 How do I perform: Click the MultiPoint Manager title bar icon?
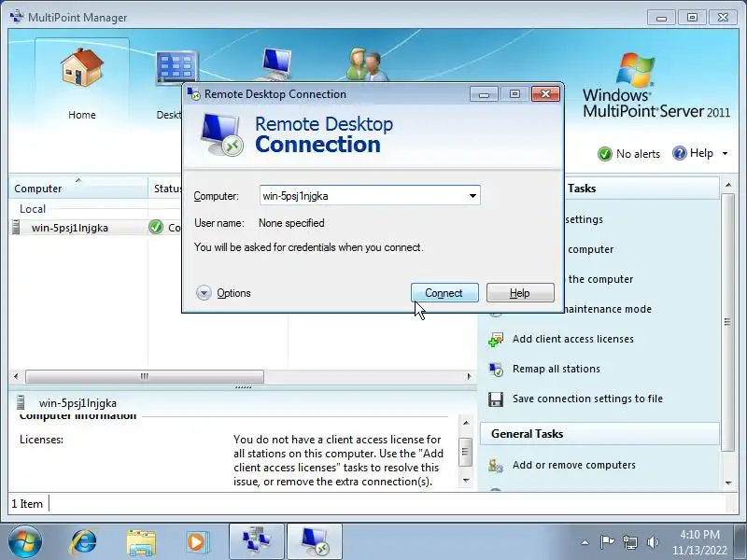(x=17, y=17)
